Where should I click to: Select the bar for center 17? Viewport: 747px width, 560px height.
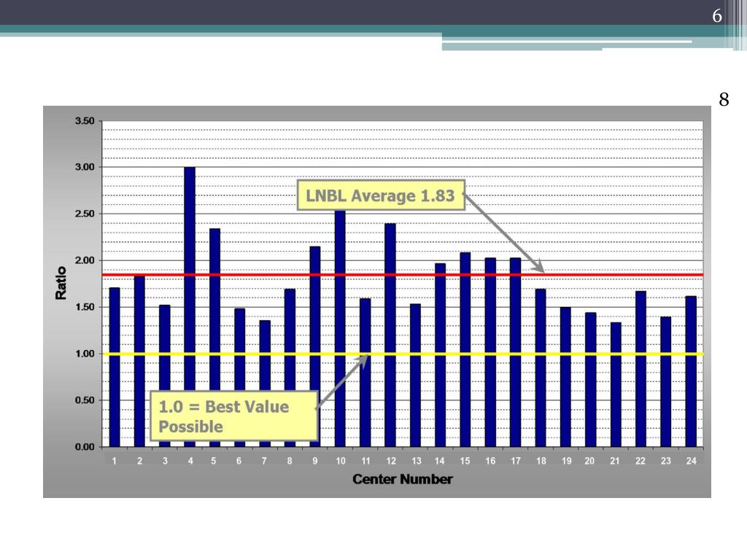[x=516, y=352]
